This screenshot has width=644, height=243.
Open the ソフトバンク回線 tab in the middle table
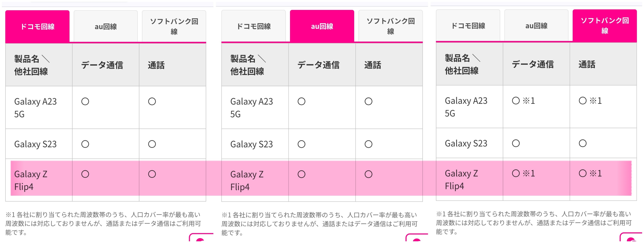coord(390,26)
